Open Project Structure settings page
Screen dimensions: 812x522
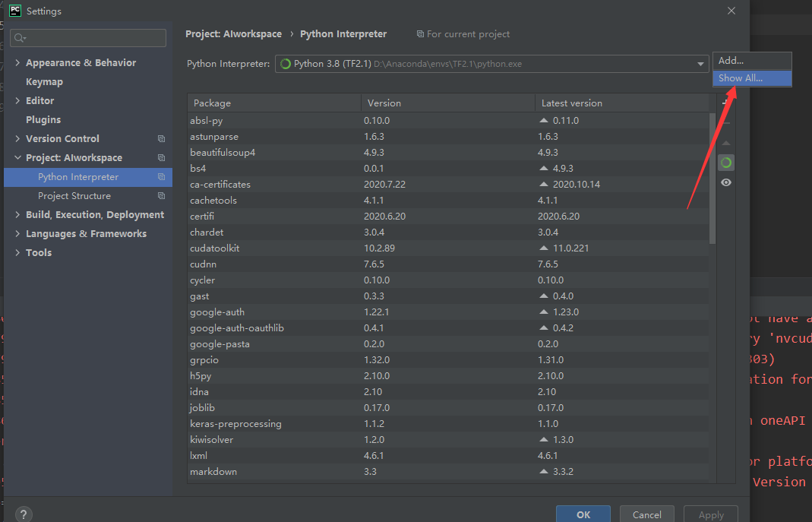tap(74, 196)
